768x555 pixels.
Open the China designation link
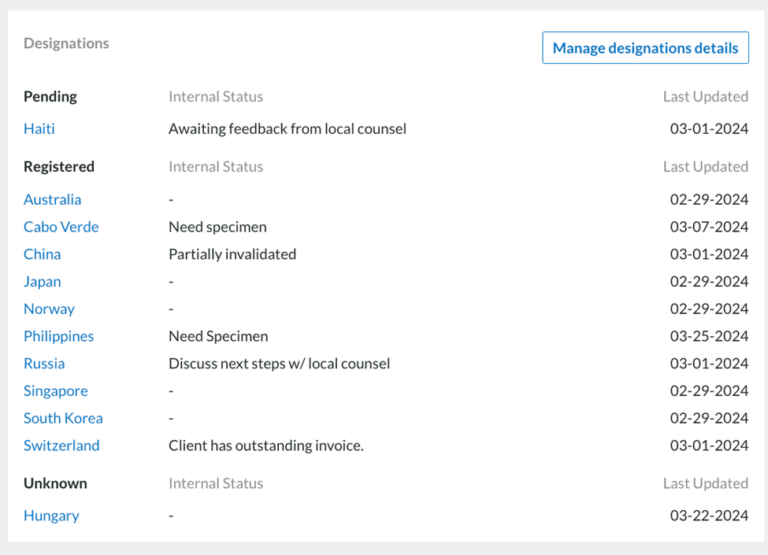(42, 254)
